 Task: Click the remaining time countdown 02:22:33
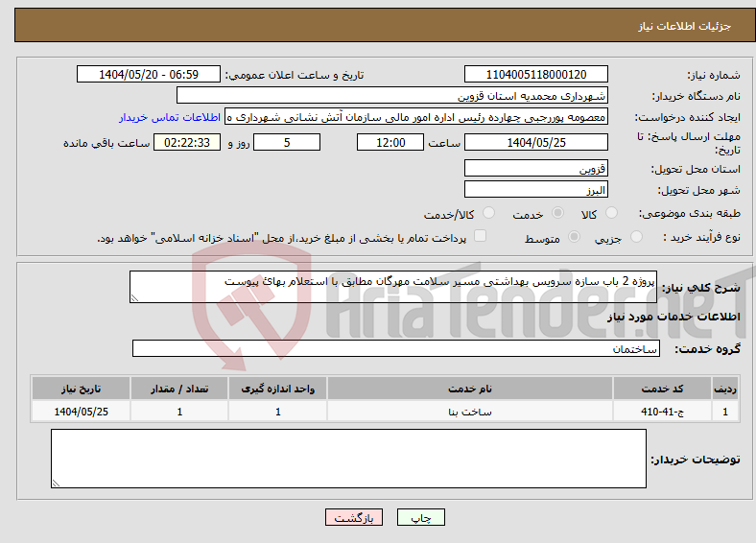pos(187,142)
